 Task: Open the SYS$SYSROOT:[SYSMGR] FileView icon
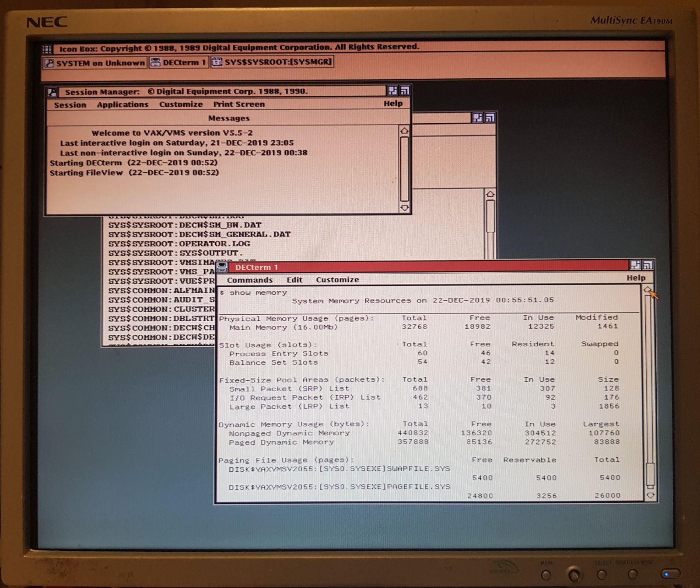pyautogui.click(x=272, y=62)
